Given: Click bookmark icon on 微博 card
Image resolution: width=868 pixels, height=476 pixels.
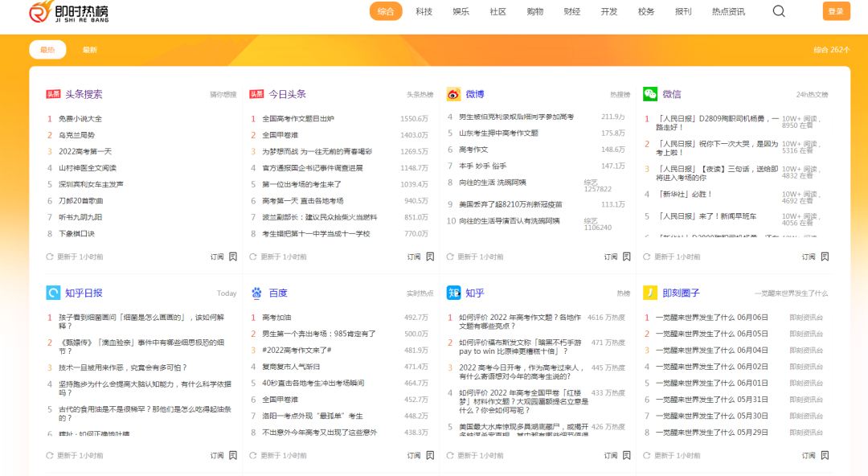Looking at the screenshot, I should pos(627,256).
